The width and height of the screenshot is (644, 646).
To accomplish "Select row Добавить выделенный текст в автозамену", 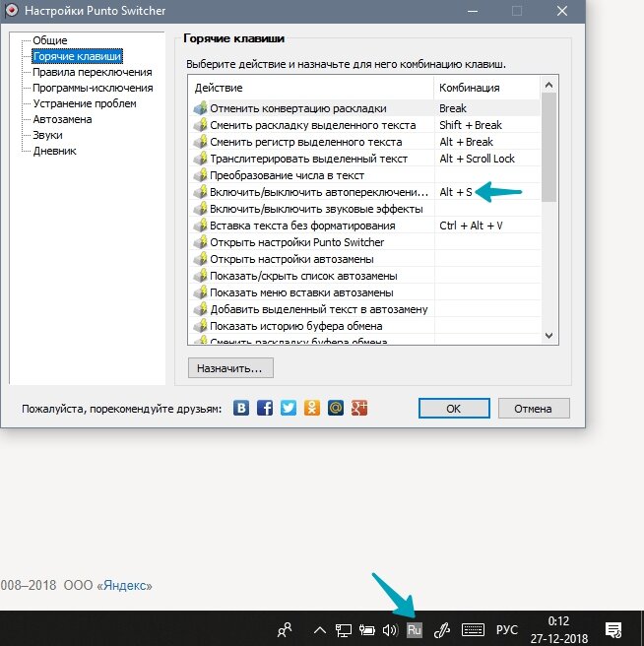I will pos(364,309).
